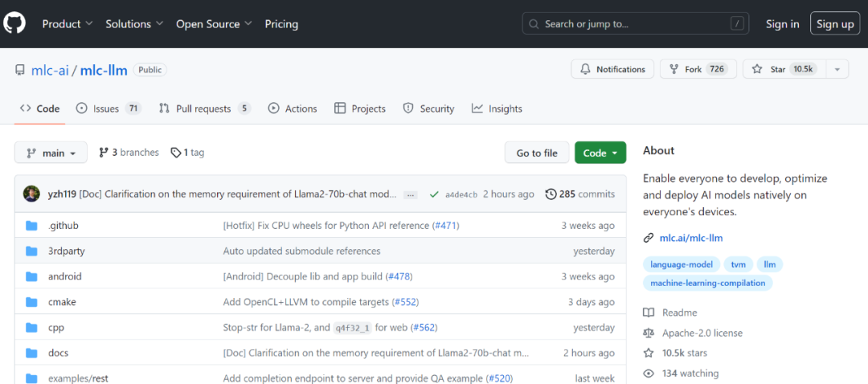Viewport: 868px width, 384px height.
Task: Click the folder icon beside cpp
Action: (31, 328)
